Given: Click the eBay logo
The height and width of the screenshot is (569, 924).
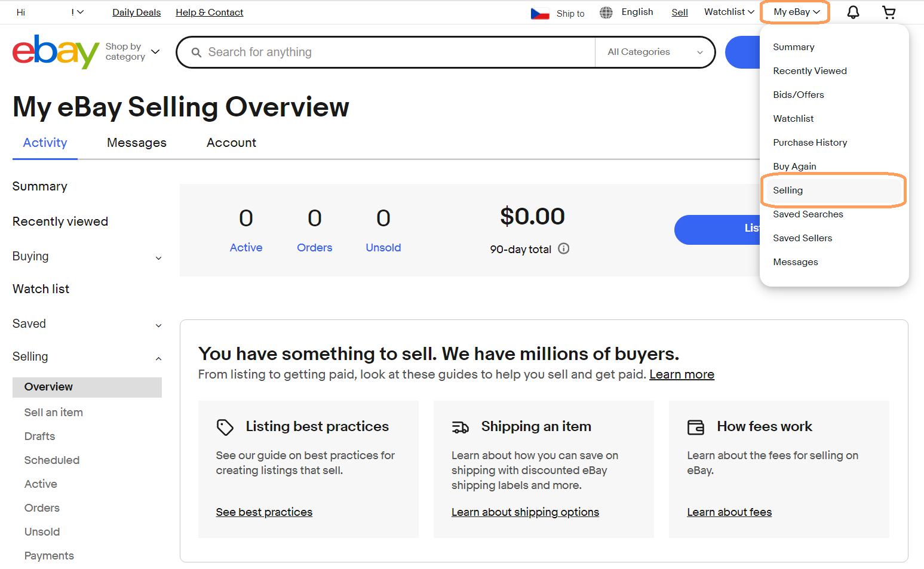Looking at the screenshot, I should [x=56, y=51].
